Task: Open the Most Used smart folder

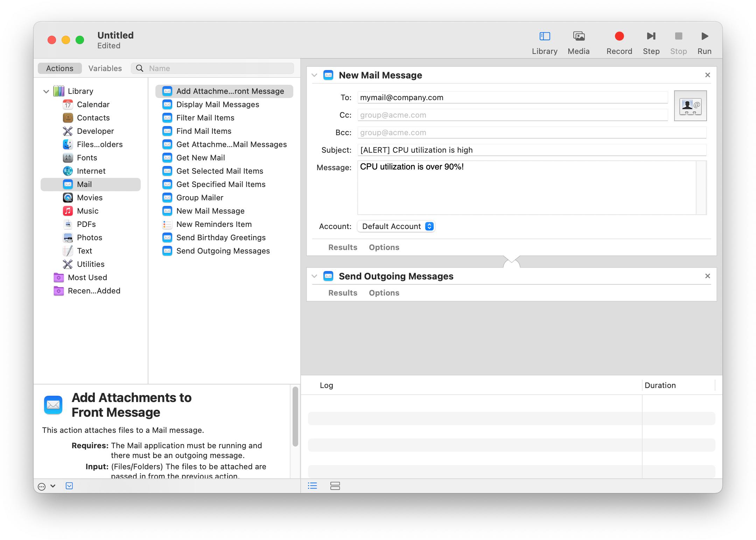Action: 91,277
